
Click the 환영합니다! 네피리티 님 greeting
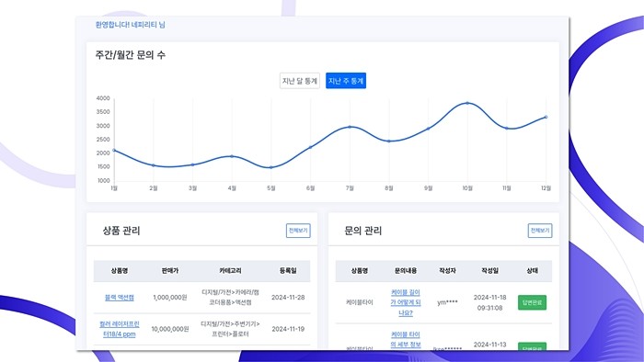pyautogui.click(x=130, y=25)
